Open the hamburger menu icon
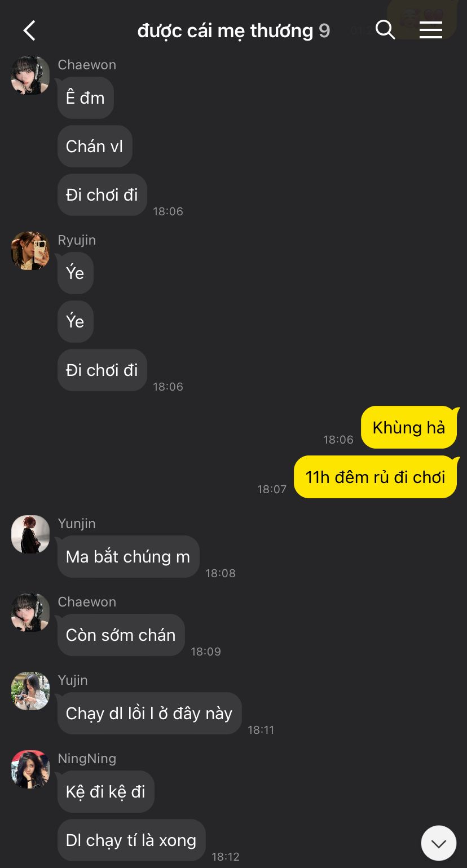This screenshot has height=868, width=467. (x=431, y=30)
